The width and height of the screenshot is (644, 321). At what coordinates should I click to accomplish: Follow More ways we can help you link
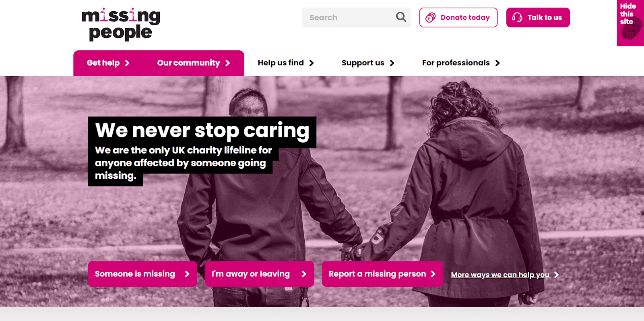pos(500,275)
